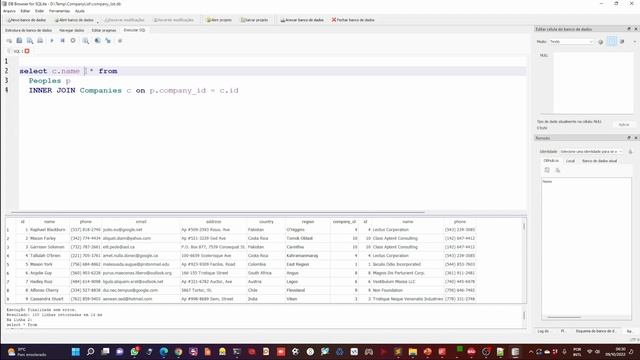The height and width of the screenshot is (360, 640).
Task: Open the Identidade selection dropdown
Action: [x=591, y=151]
